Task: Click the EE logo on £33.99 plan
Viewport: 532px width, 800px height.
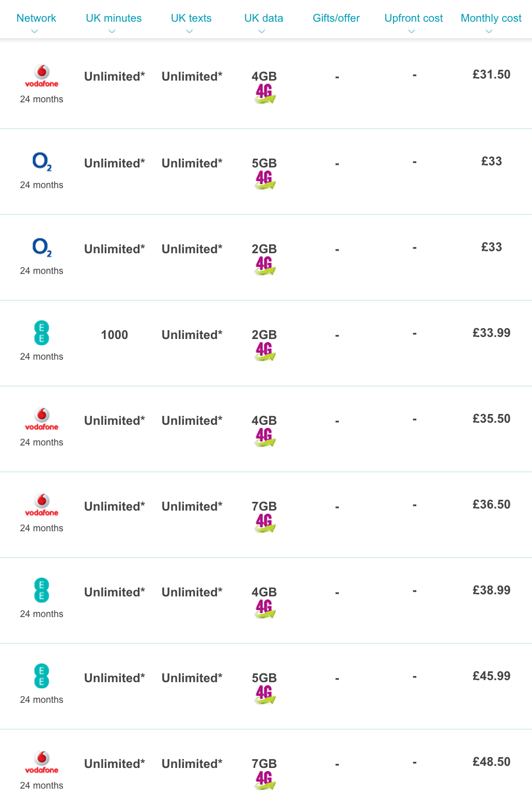Action: click(x=42, y=333)
